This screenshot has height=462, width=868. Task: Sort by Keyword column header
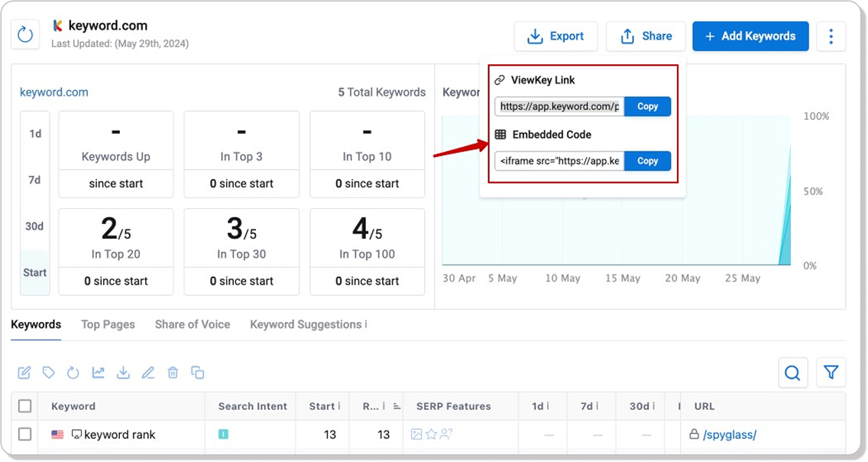click(x=73, y=406)
